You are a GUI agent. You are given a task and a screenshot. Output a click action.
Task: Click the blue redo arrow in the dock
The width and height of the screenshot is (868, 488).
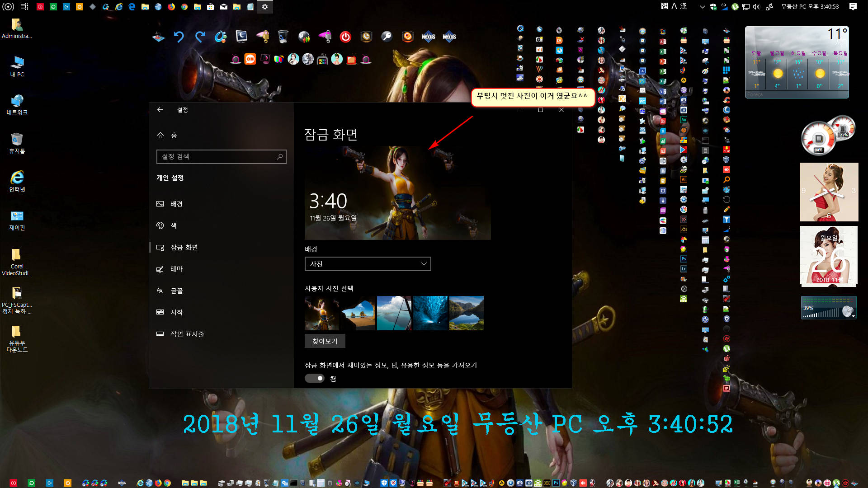[200, 37]
